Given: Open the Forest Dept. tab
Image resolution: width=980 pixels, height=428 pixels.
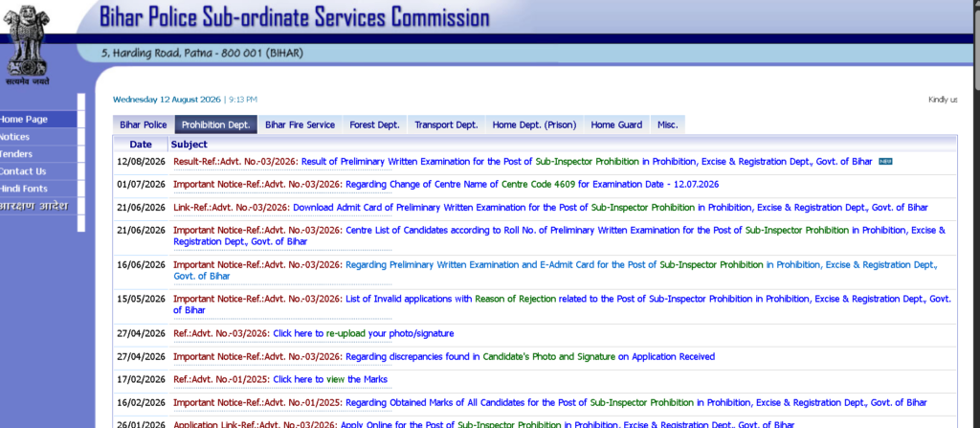Looking at the screenshot, I should tap(374, 124).
